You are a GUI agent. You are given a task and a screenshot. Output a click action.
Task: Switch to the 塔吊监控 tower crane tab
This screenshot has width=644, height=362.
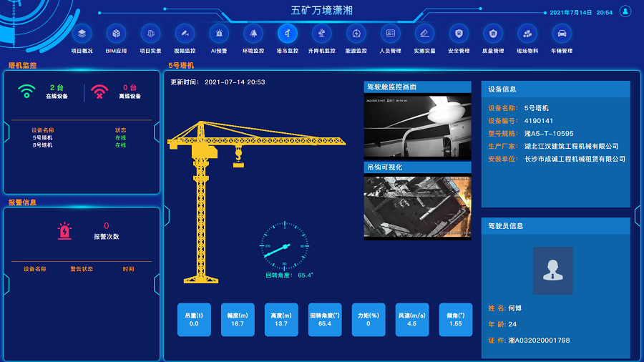click(288, 34)
